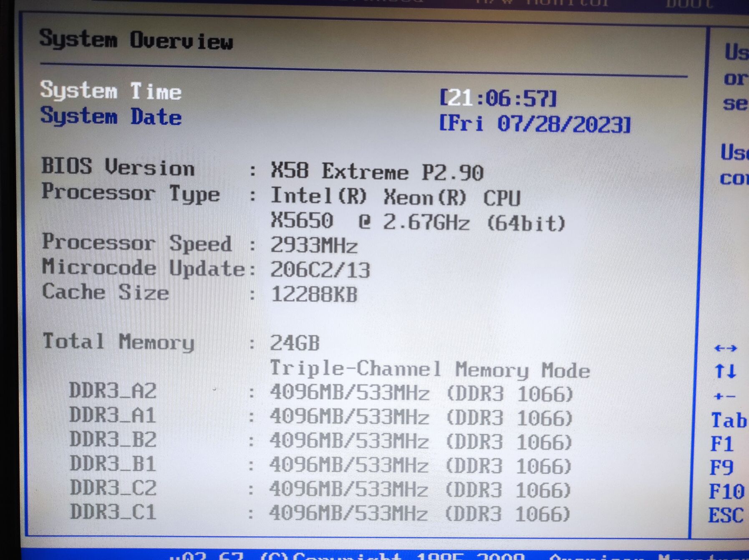Image resolution: width=749 pixels, height=560 pixels.
Task: Click the DDR3_B2 slot label
Action: [113, 439]
